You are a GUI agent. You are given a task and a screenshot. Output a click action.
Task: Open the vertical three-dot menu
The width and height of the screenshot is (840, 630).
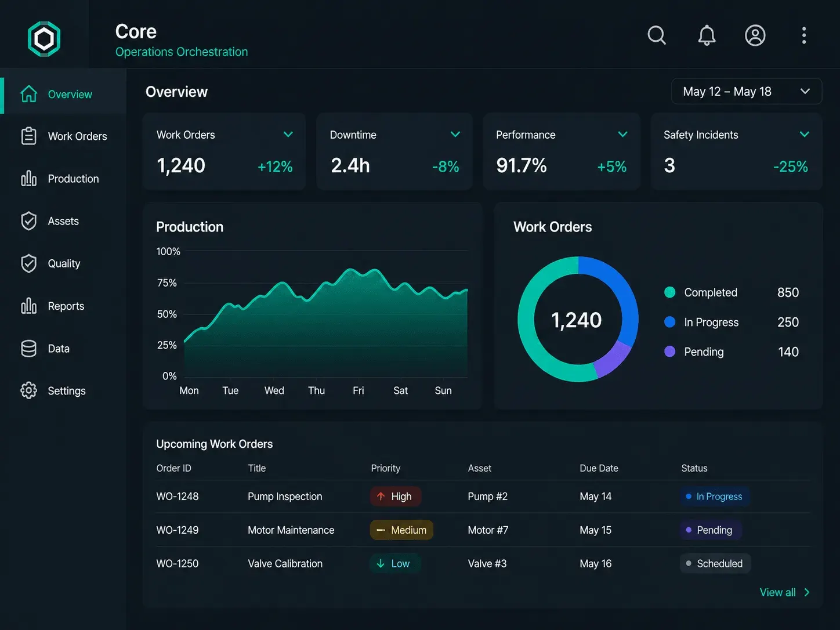[x=804, y=35]
